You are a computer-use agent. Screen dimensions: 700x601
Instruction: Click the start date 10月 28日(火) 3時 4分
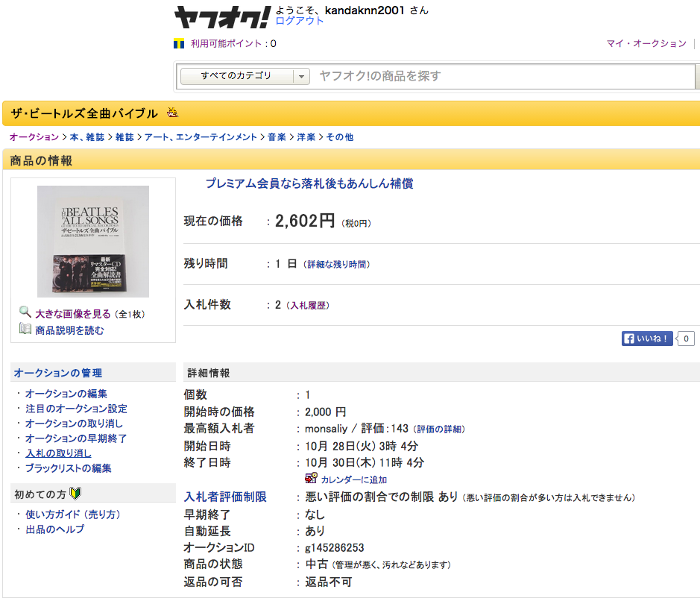[362, 446]
